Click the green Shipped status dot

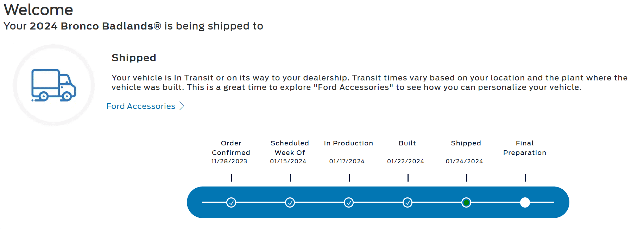pos(466,203)
